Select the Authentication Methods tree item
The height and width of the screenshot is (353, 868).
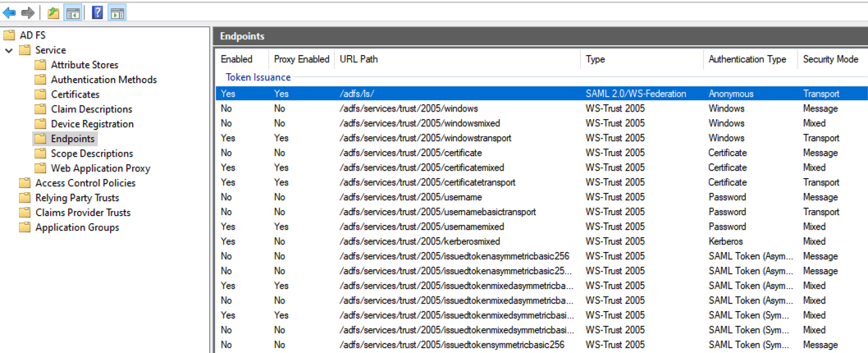[103, 80]
